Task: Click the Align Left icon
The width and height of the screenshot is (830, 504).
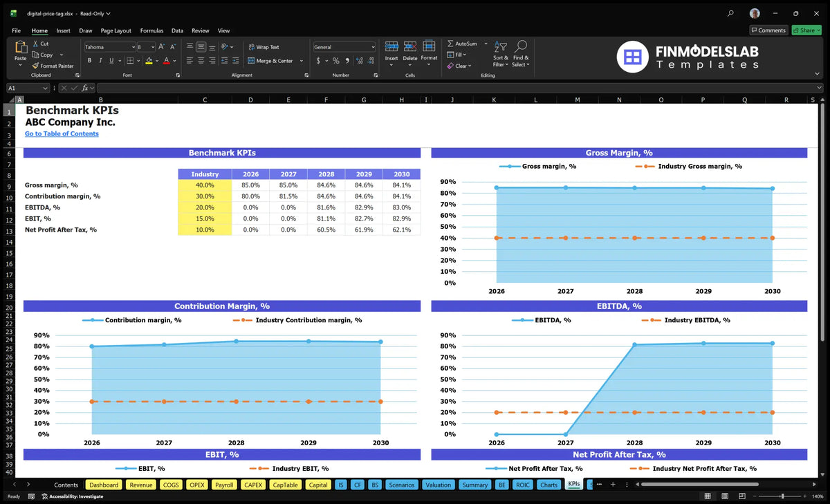Action: click(190, 61)
